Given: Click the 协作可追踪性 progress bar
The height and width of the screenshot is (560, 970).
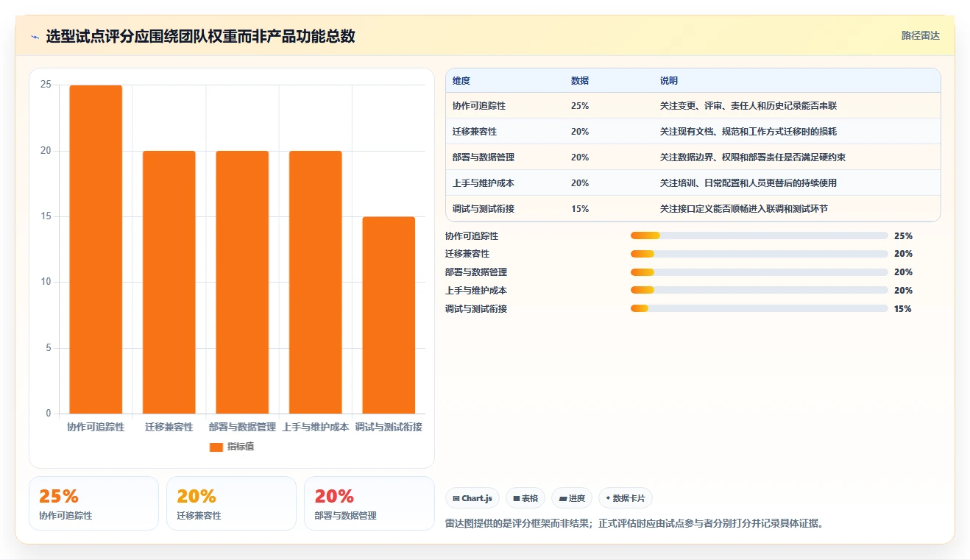Looking at the screenshot, I should click(759, 235).
